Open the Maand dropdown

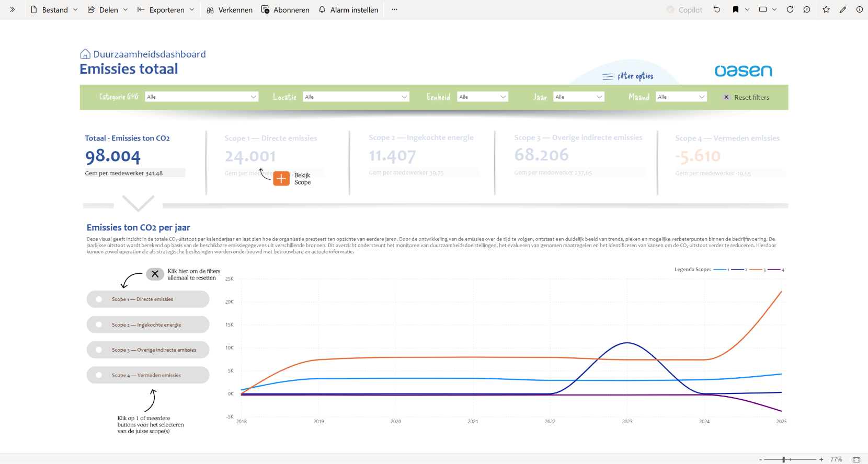pyautogui.click(x=681, y=97)
